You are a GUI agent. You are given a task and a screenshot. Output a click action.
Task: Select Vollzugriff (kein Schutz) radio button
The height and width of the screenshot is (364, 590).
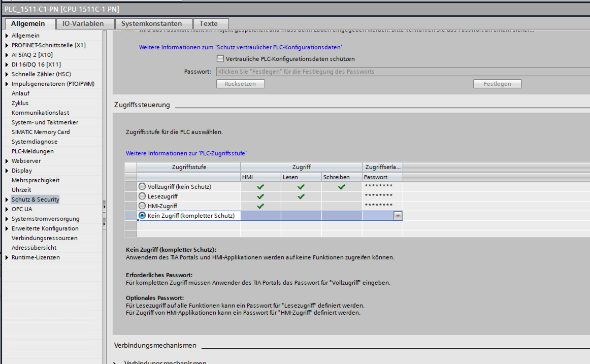pyautogui.click(x=142, y=186)
